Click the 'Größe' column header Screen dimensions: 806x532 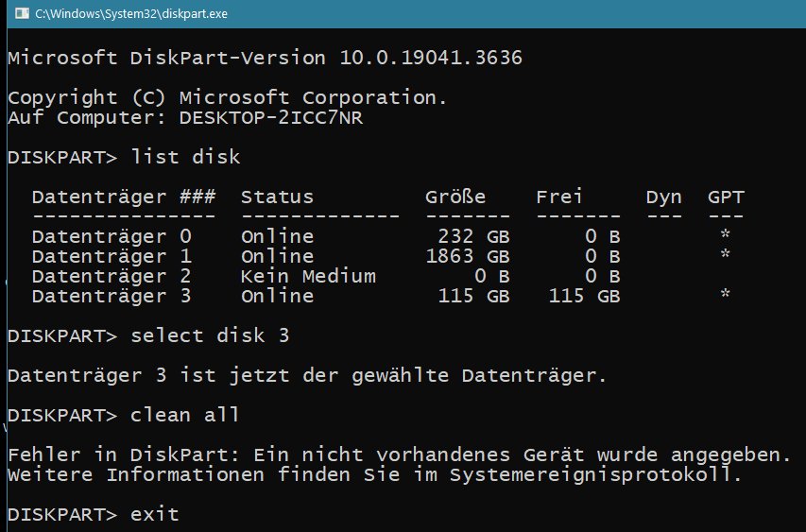(455, 197)
